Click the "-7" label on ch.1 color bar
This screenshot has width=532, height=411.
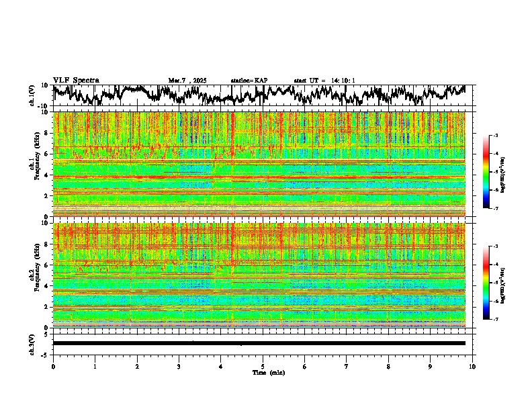[496, 209]
